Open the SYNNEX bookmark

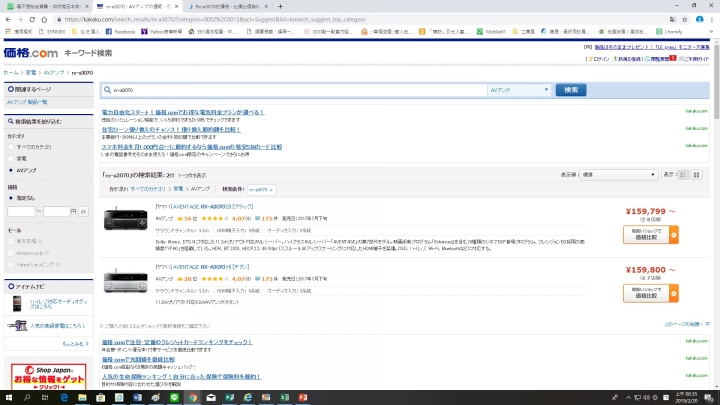tap(52, 32)
